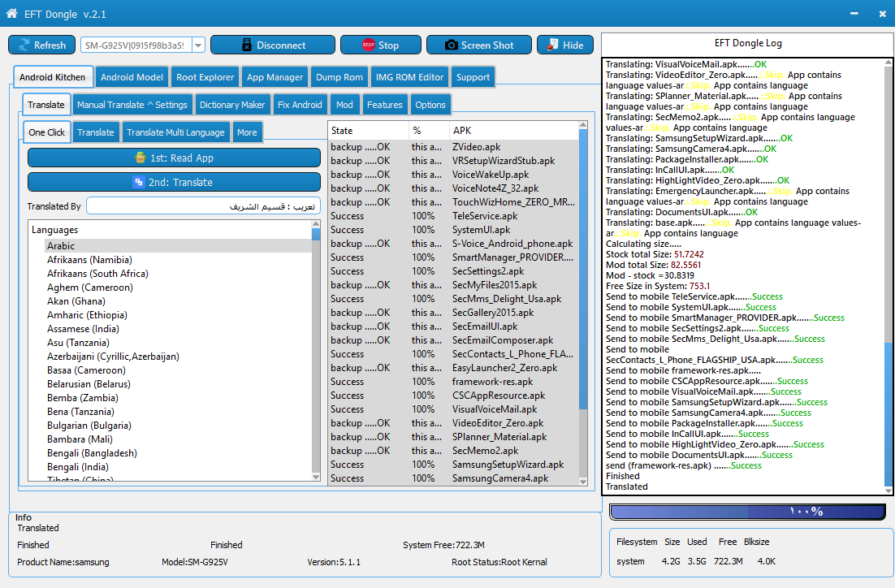
Task: Open the Translate Multi Language tab
Action: point(175,132)
